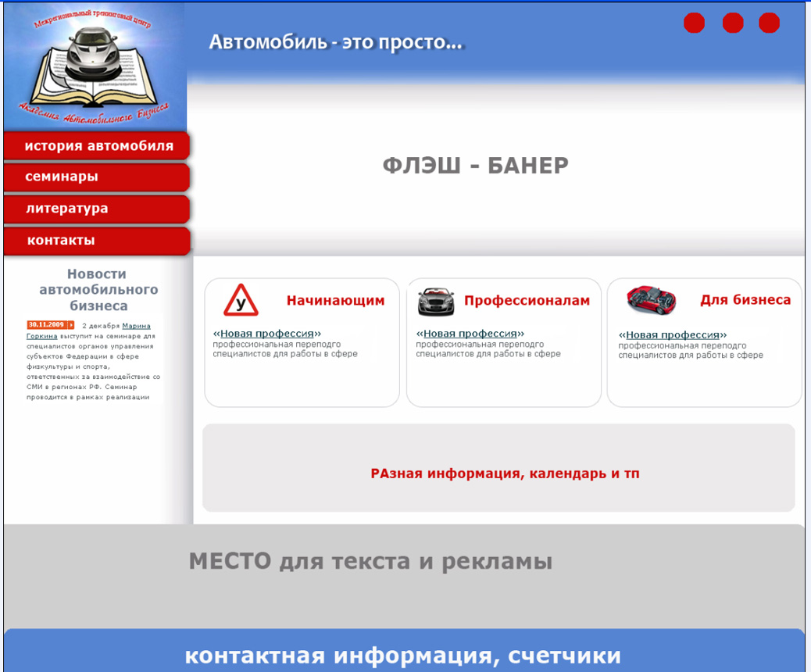The height and width of the screenshot is (672, 811).
Task: Click the rightmost red circle at top right
Action: tap(770, 23)
